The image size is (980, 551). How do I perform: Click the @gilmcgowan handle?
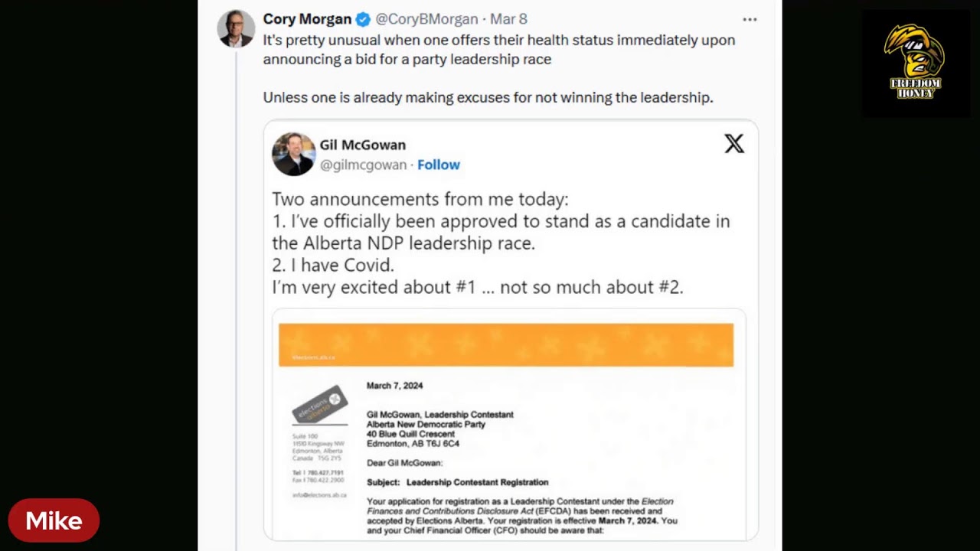click(x=363, y=165)
